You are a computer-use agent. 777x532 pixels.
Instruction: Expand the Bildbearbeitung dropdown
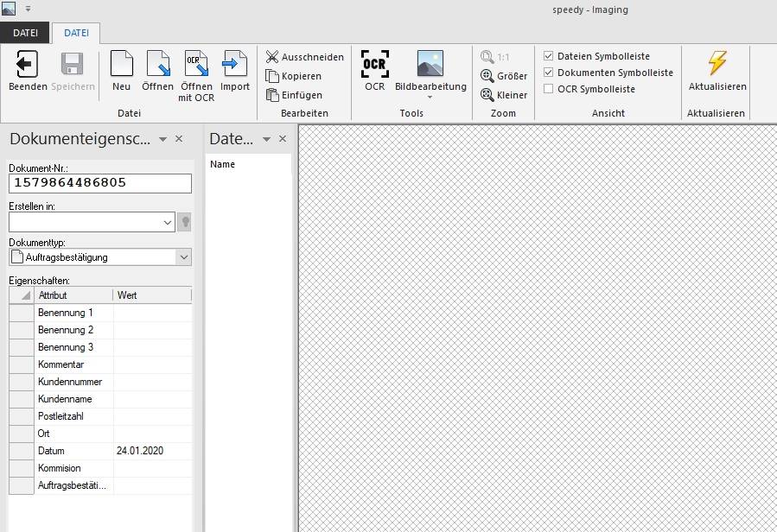(x=430, y=97)
